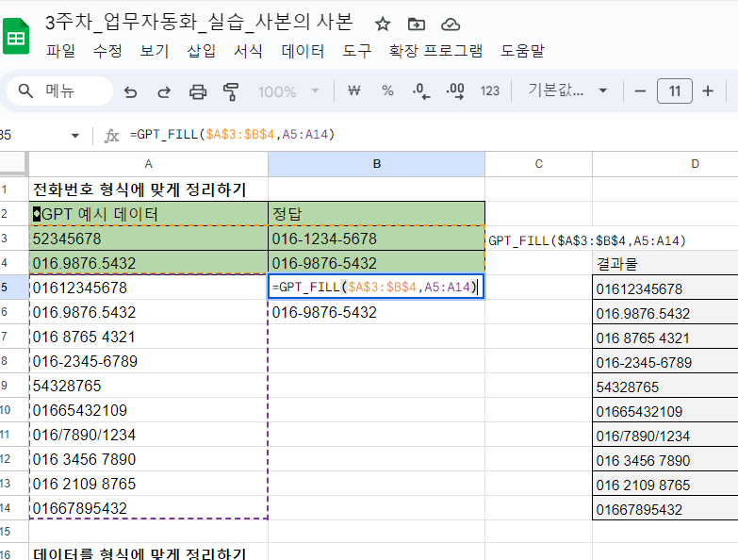Screen dimensions: 738x560
Task: Click the select-all corner box
Action: [x=12, y=164]
